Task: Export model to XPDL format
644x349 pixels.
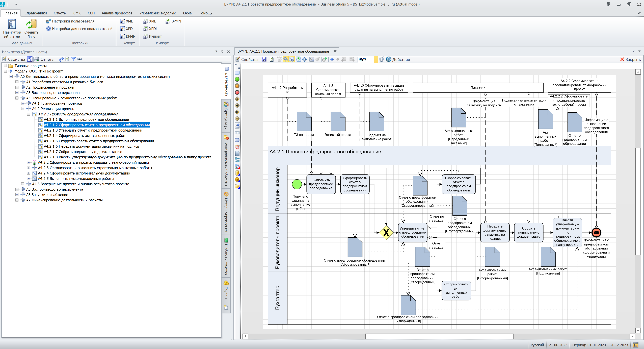Action: click(x=127, y=29)
